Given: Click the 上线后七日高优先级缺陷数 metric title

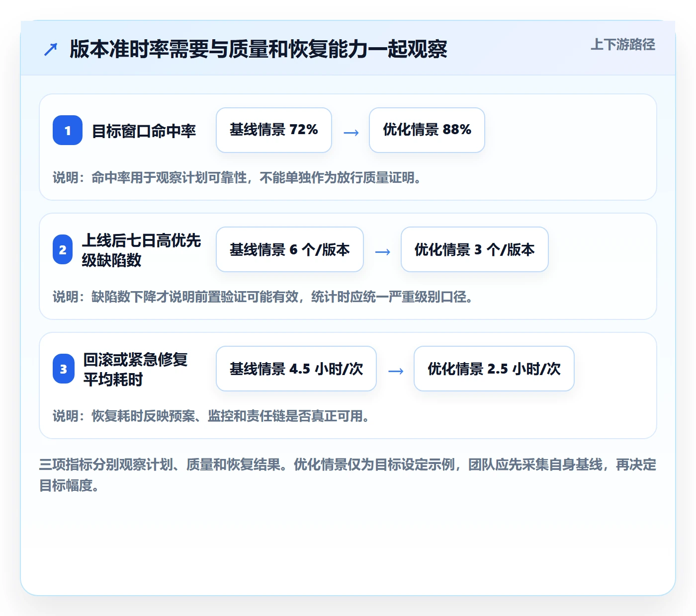Looking at the screenshot, I should point(142,250).
